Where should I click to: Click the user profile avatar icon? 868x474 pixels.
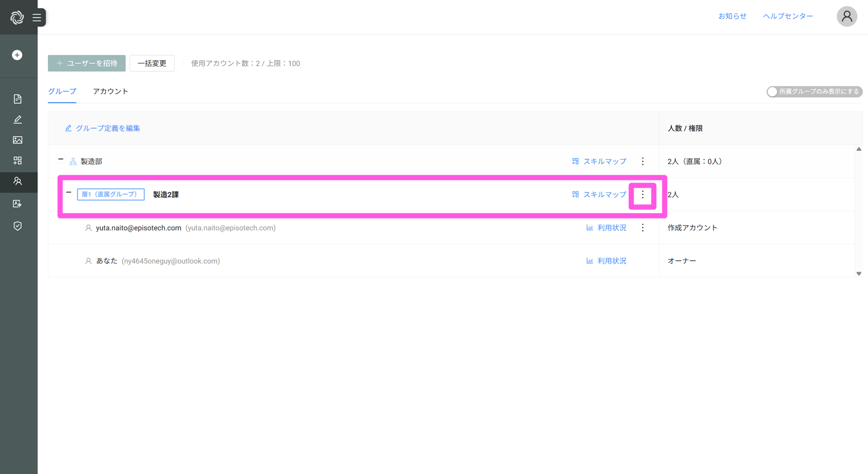pos(846,16)
